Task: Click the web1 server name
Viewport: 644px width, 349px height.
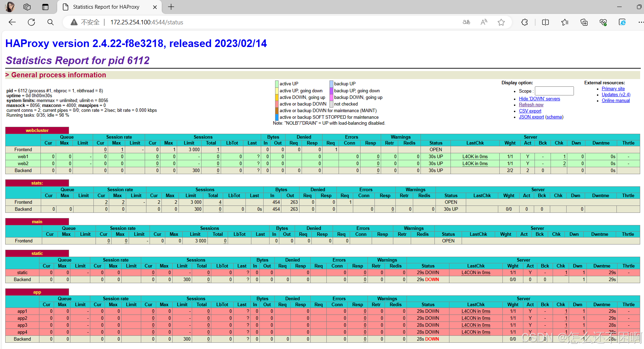Action: pyautogui.click(x=23, y=157)
